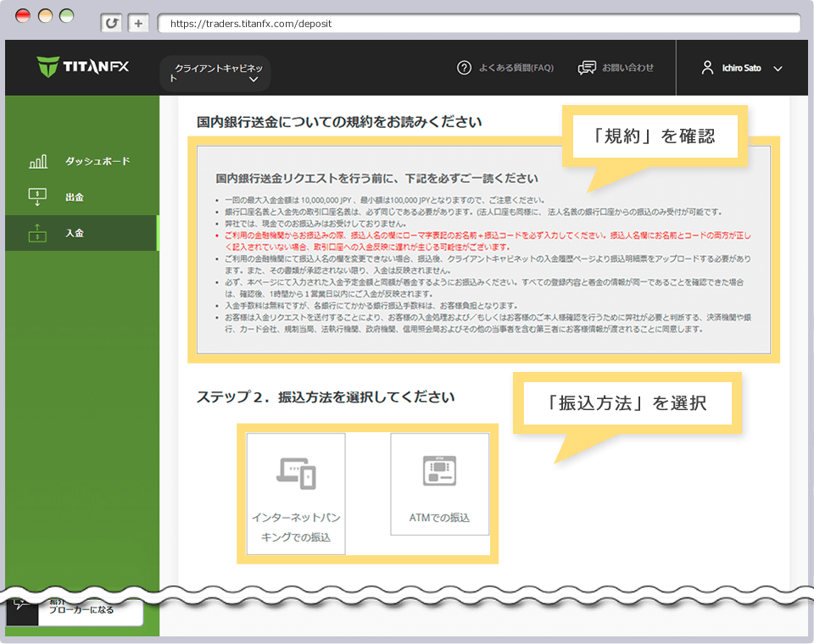Click the TitanFX logo

[x=83, y=67]
